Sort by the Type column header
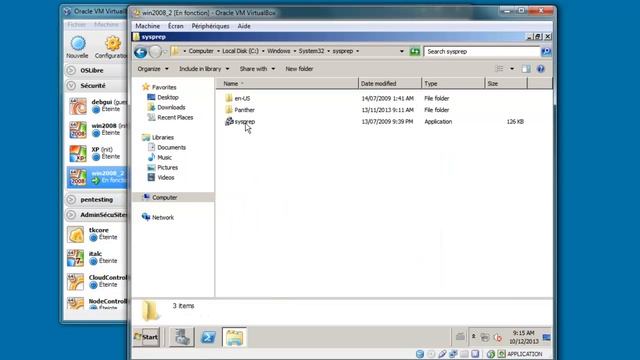640x360 pixels. [x=453, y=83]
